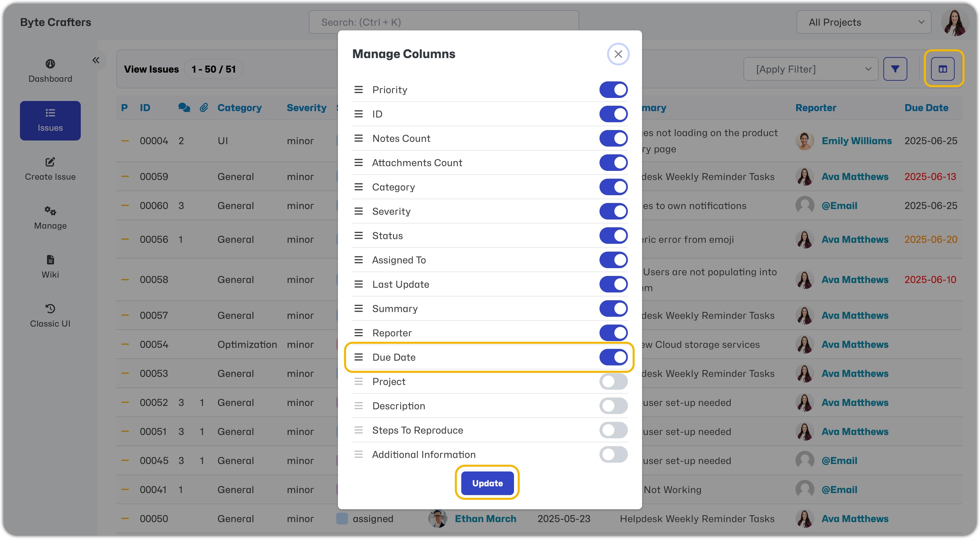980x539 pixels.
Task: Disable the Due Date column toggle
Action: [613, 357]
